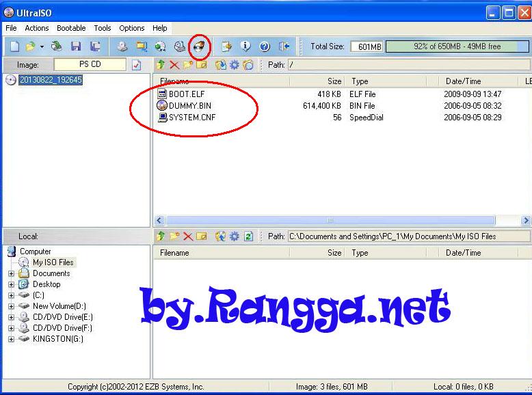Click the image pane Path field
This screenshot has height=395, width=532.
(x=409, y=64)
